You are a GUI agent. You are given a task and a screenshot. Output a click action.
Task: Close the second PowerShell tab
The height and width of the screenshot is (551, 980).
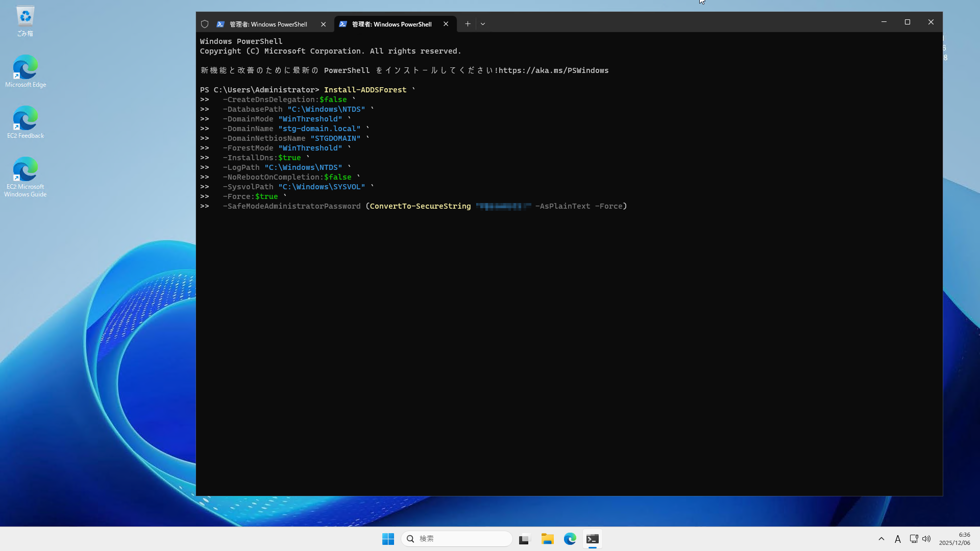(x=446, y=24)
